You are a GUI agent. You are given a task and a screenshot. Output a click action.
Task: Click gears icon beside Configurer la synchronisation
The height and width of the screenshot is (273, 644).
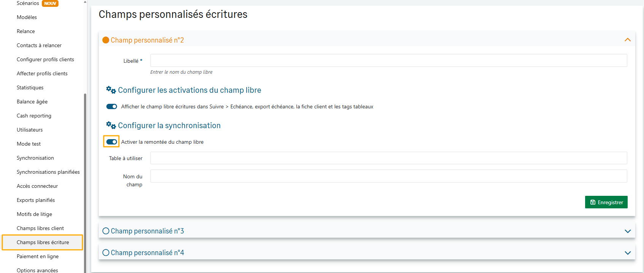pyautogui.click(x=111, y=125)
